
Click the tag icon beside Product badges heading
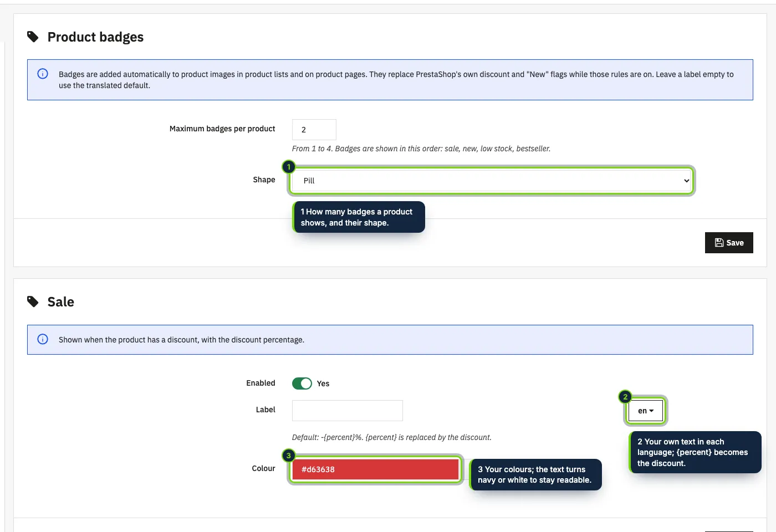click(33, 37)
